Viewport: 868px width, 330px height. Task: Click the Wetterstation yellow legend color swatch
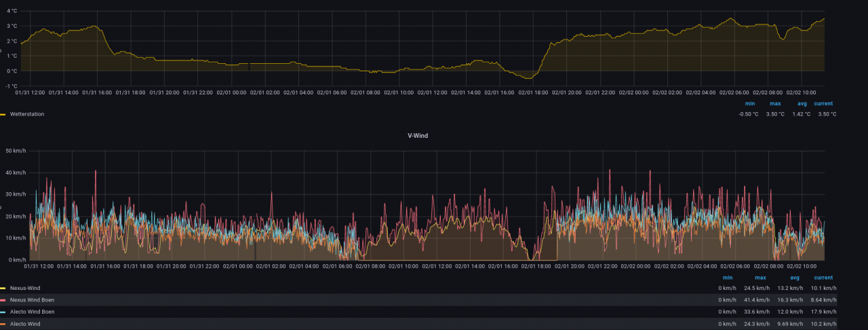click(3, 114)
